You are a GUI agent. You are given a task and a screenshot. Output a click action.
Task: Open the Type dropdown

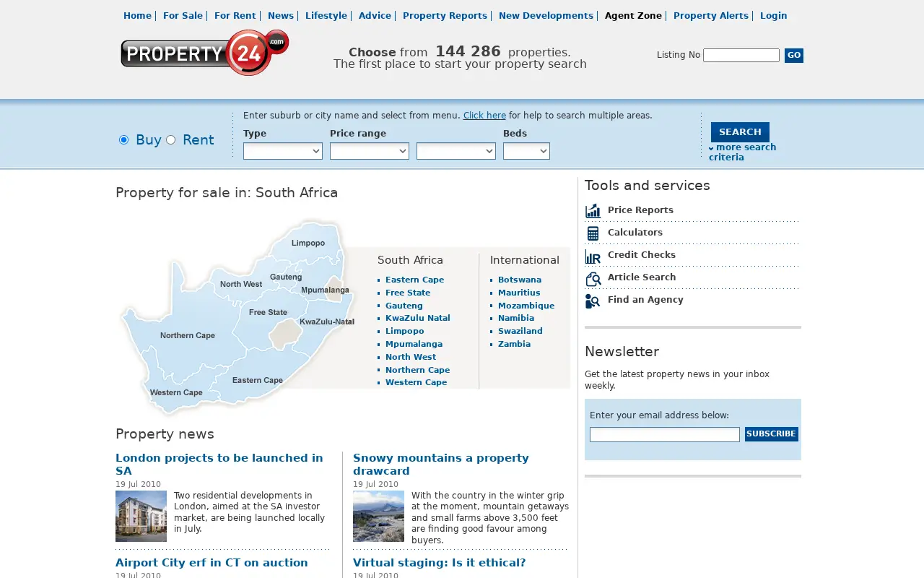283,151
